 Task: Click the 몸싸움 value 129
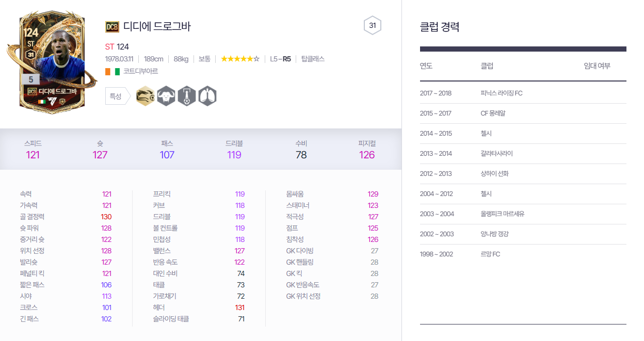[373, 194]
